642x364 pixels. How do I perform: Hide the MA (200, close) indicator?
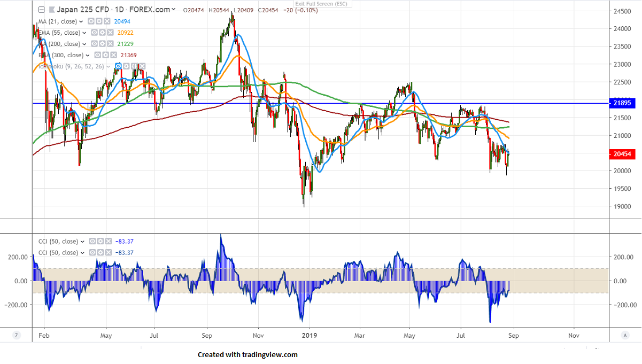click(94, 44)
